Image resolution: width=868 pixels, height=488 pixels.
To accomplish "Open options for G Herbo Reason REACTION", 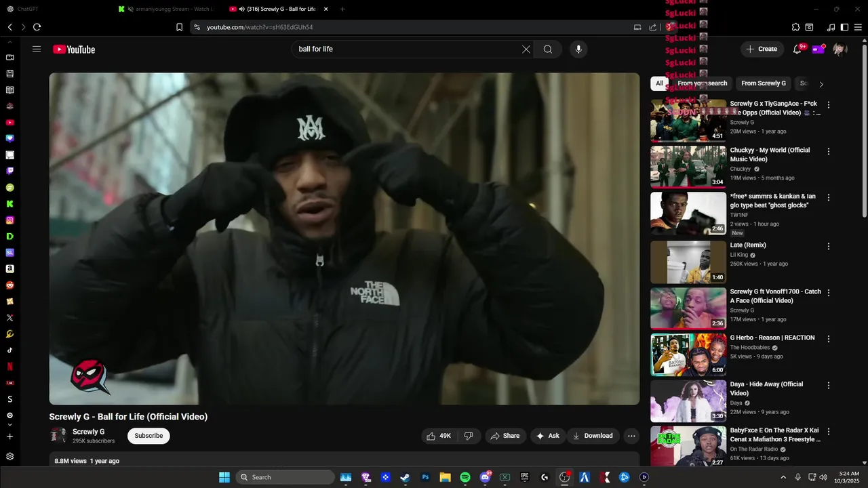I will click(x=828, y=339).
